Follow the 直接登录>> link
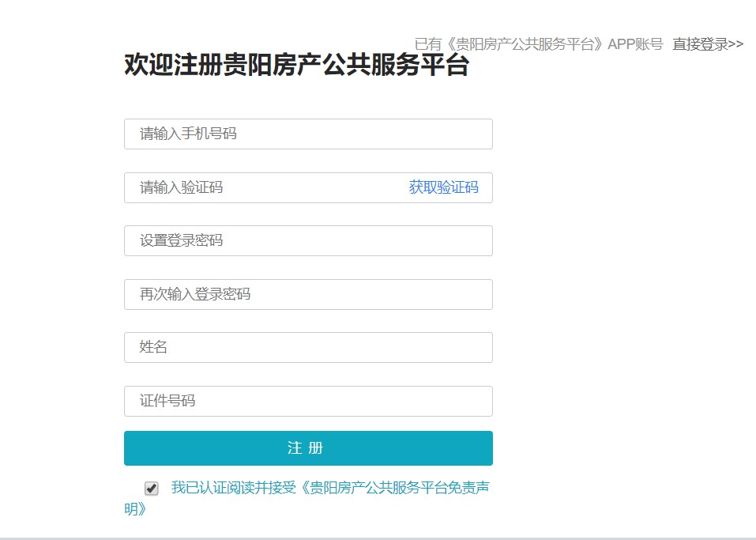Image resolution: width=756 pixels, height=540 pixels. (x=708, y=44)
